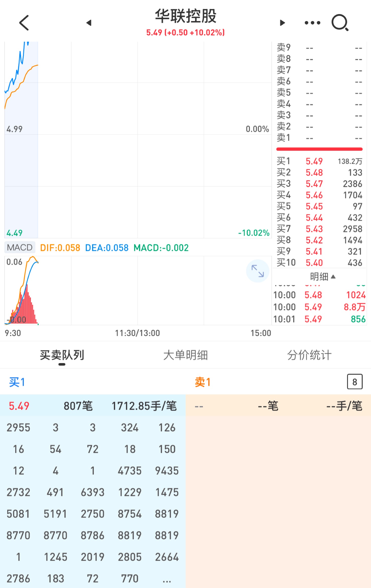371x588 pixels.
Task: Tap queue entry 9435
Action: click(x=167, y=471)
